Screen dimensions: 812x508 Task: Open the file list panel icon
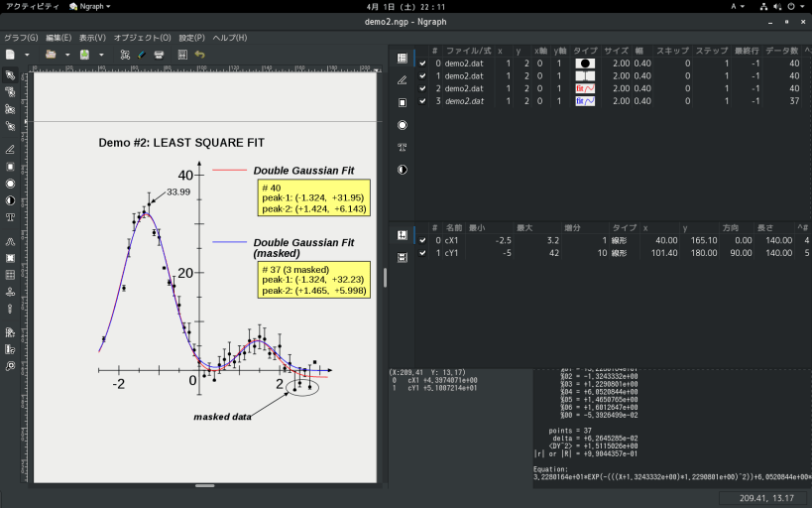click(x=402, y=59)
